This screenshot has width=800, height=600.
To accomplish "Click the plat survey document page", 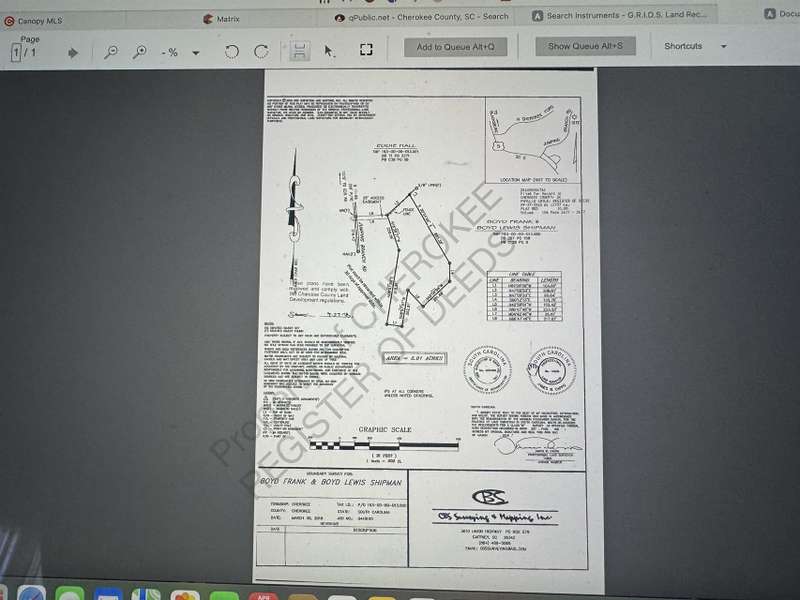I will tap(425, 320).
